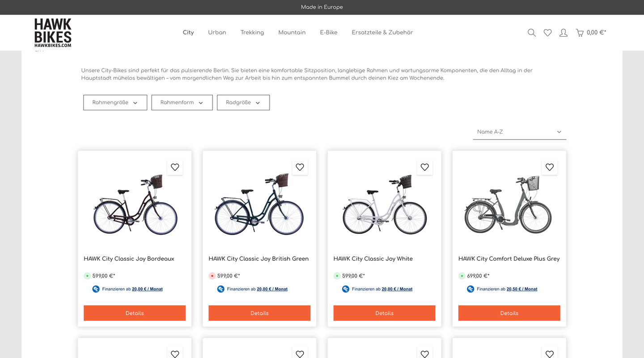
Task: Click the 699,00 €* price
Action: (x=478, y=276)
